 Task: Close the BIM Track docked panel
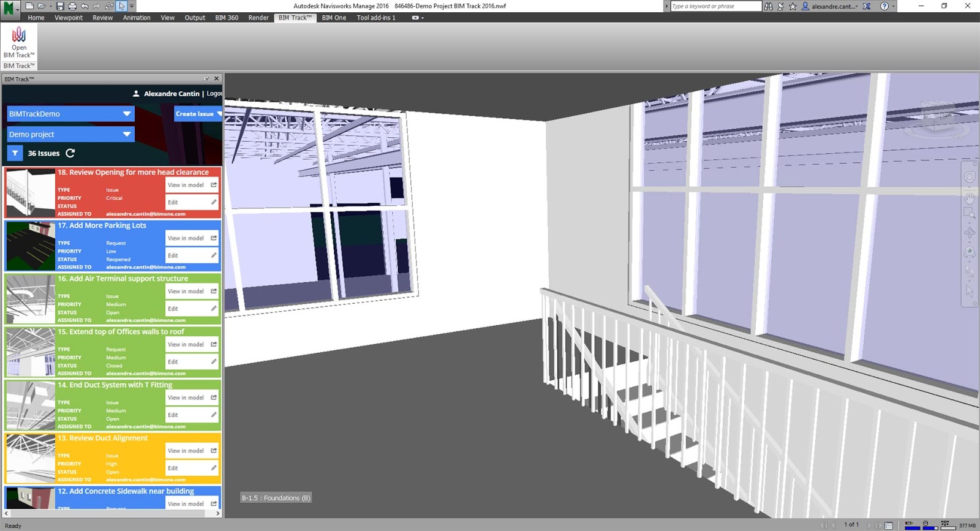pyautogui.click(x=216, y=78)
